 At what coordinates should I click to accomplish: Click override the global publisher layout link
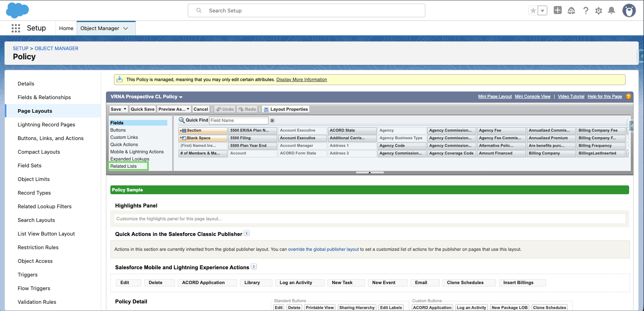(x=323, y=249)
